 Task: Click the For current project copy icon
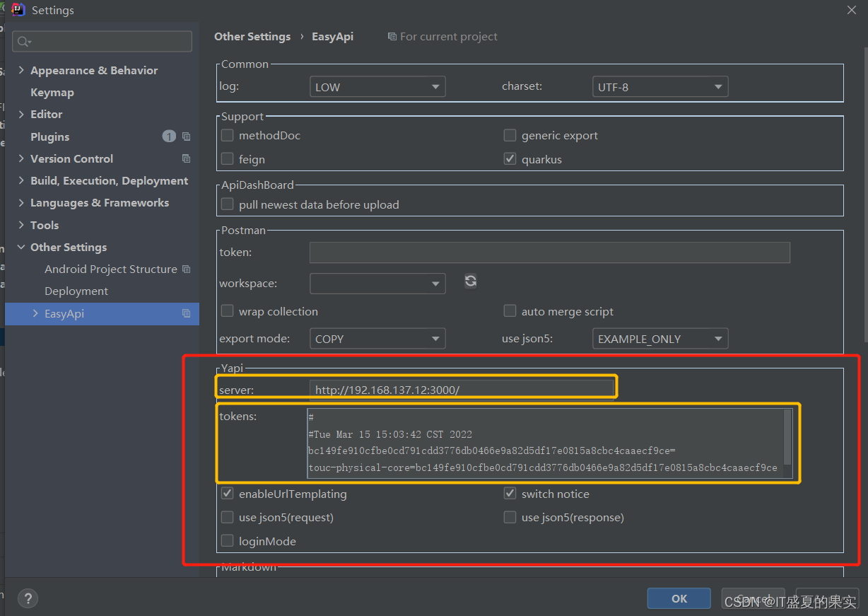pyautogui.click(x=392, y=36)
